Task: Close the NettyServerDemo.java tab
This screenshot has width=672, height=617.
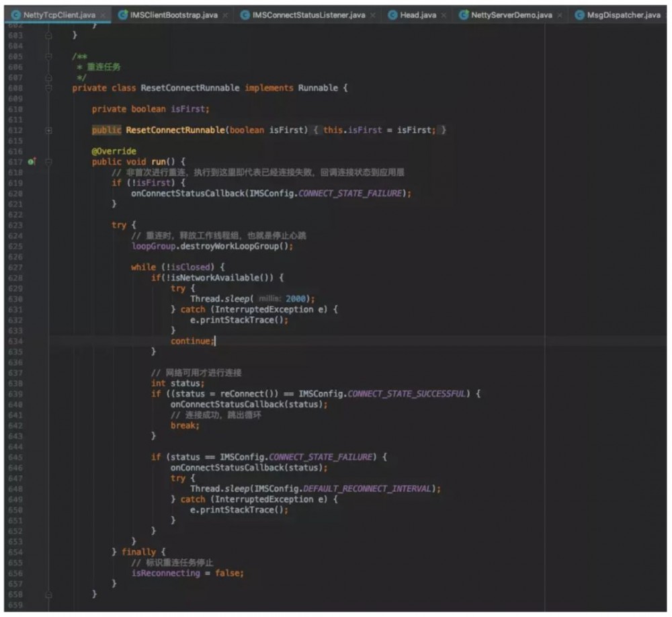Action: [x=560, y=15]
